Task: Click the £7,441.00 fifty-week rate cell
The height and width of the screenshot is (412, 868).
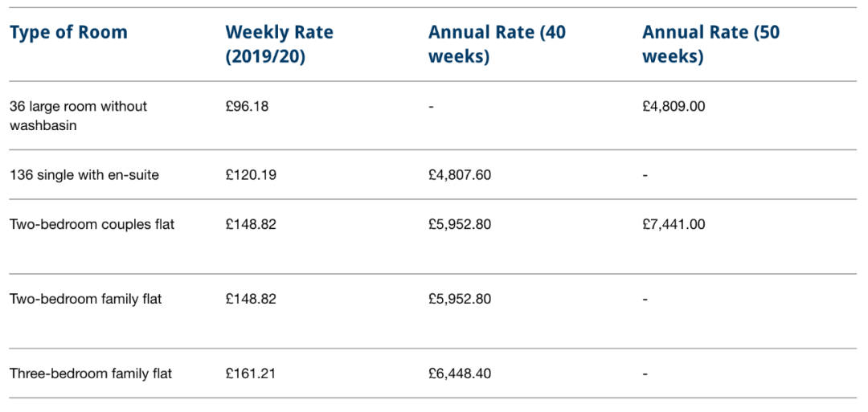Action: point(674,225)
